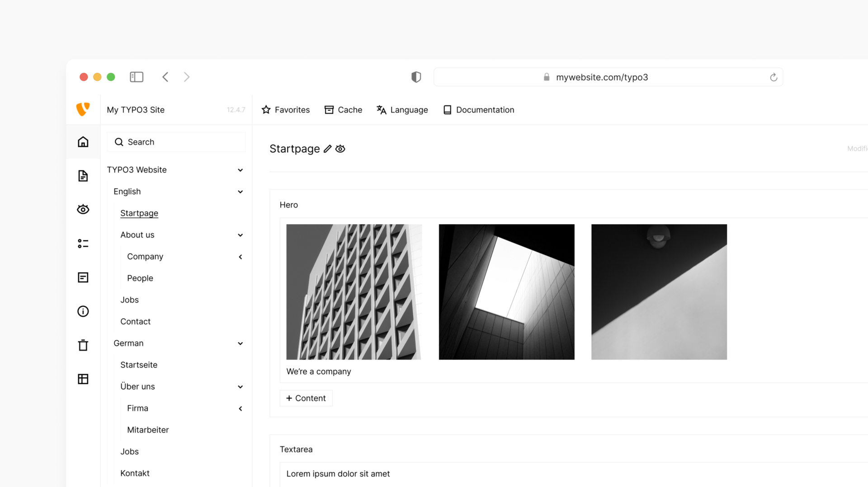The width and height of the screenshot is (868, 487).
Task: Click the pencil icon next to Startpage title
Action: [328, 149]
